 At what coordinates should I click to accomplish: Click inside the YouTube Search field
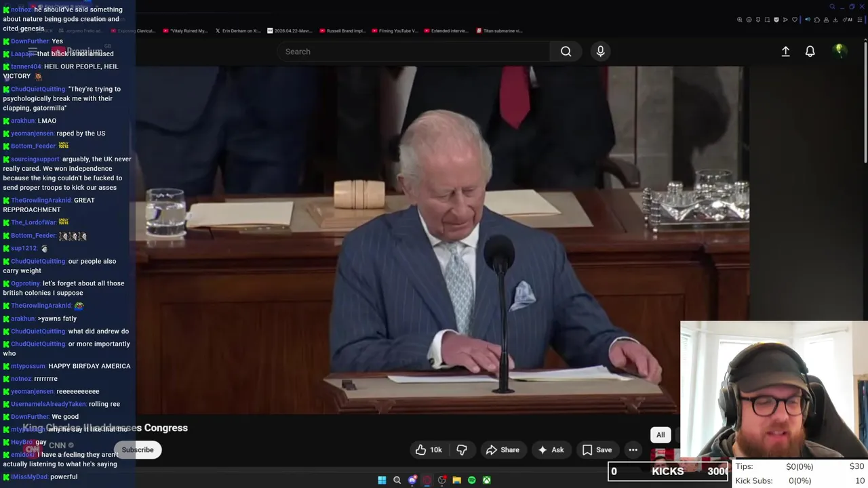414,52
